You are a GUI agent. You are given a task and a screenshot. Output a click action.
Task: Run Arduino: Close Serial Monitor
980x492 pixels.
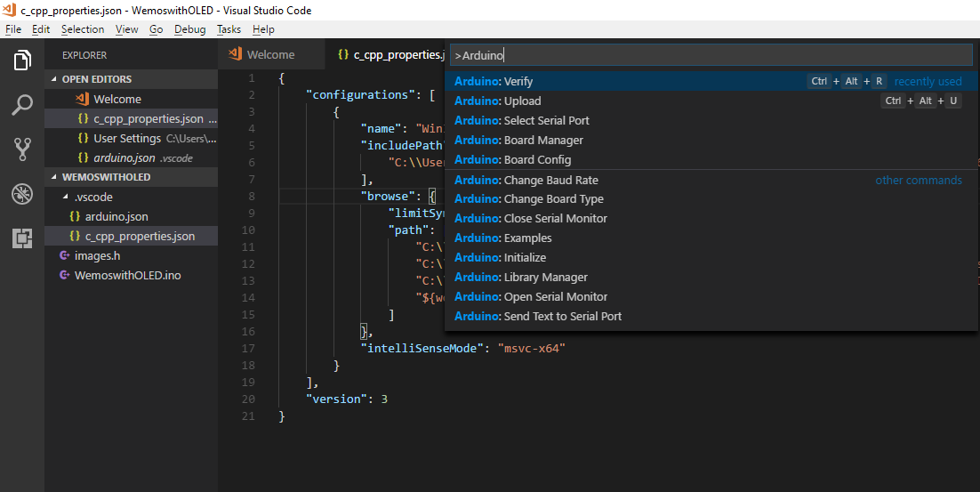(711, 218)
